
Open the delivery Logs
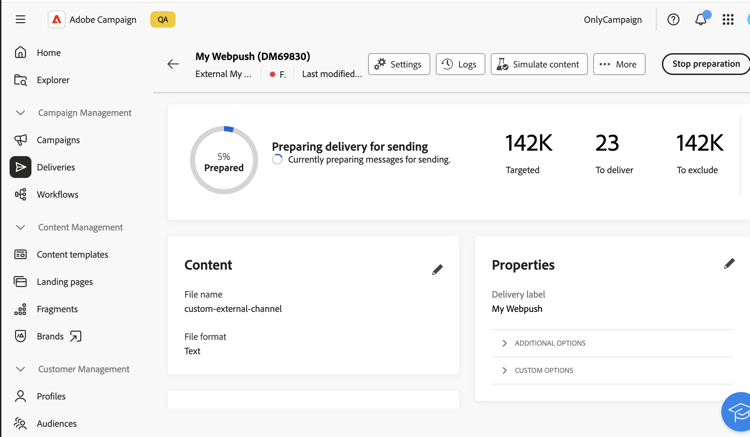point(460,64)
